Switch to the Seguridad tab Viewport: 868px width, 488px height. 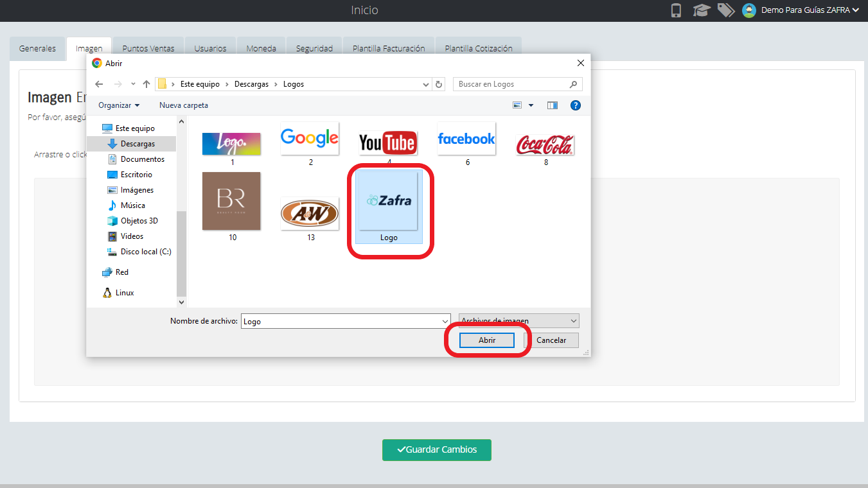(314, 48)
